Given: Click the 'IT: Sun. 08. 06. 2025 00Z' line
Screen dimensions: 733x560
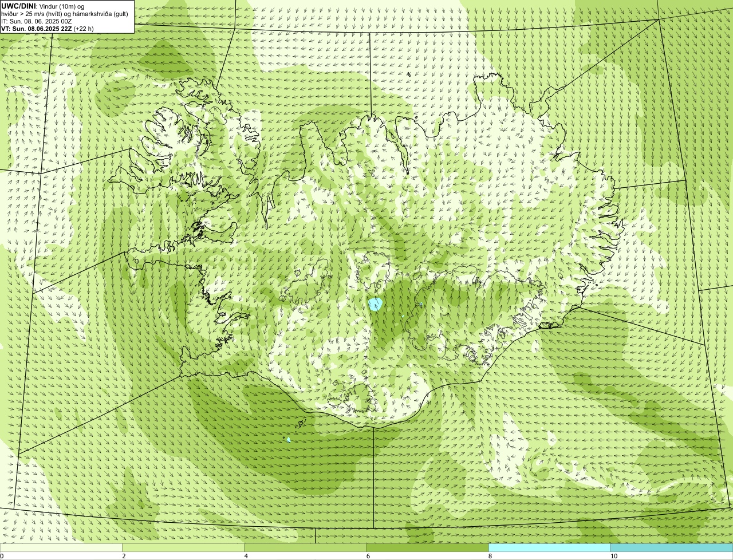Looking at the screenshot, I should point(36,21).
